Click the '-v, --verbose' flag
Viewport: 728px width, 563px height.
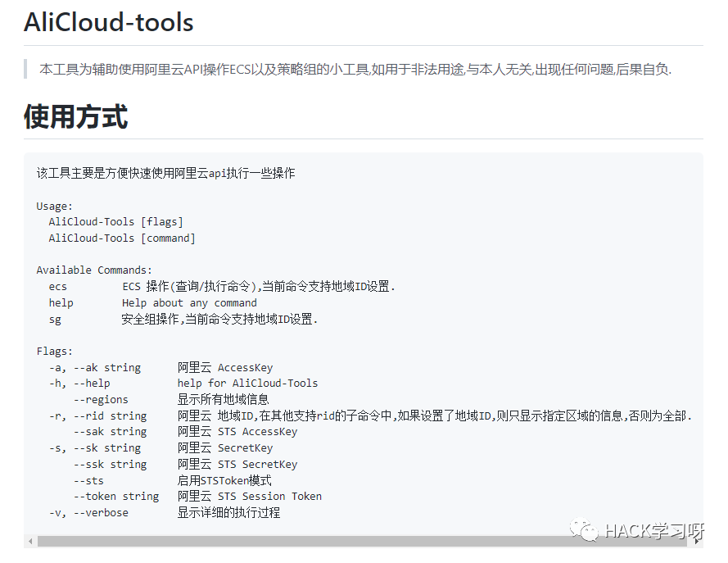88,513
